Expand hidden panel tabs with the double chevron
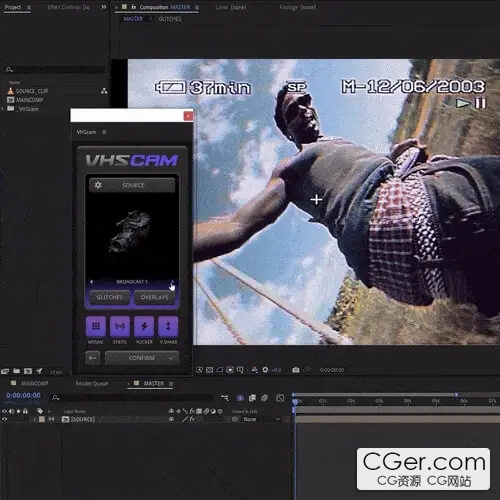 pyautogui.click(x=104, y=7)
